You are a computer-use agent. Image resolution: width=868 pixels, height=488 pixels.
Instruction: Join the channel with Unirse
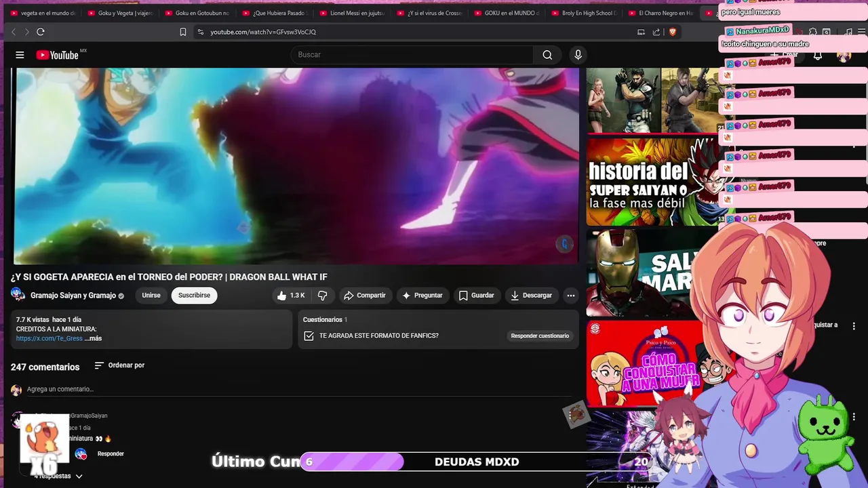pyautogui.click(x=151, y=296)
